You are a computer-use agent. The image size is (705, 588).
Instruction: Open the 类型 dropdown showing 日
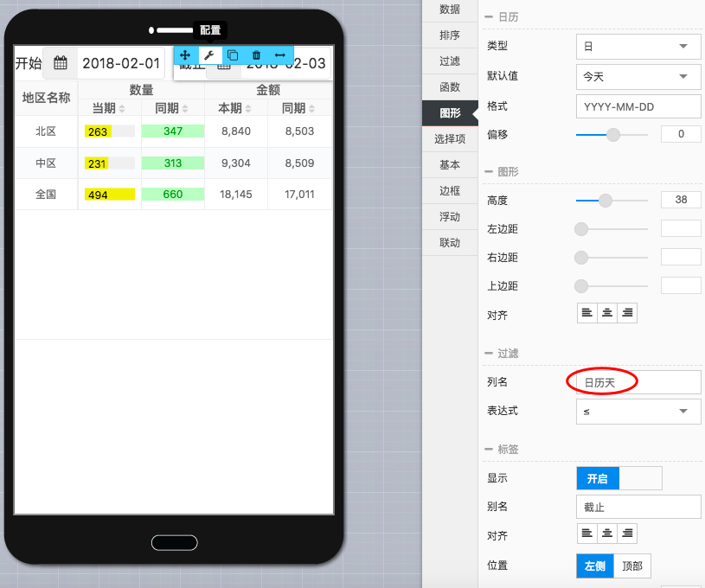tap(638, 46)
